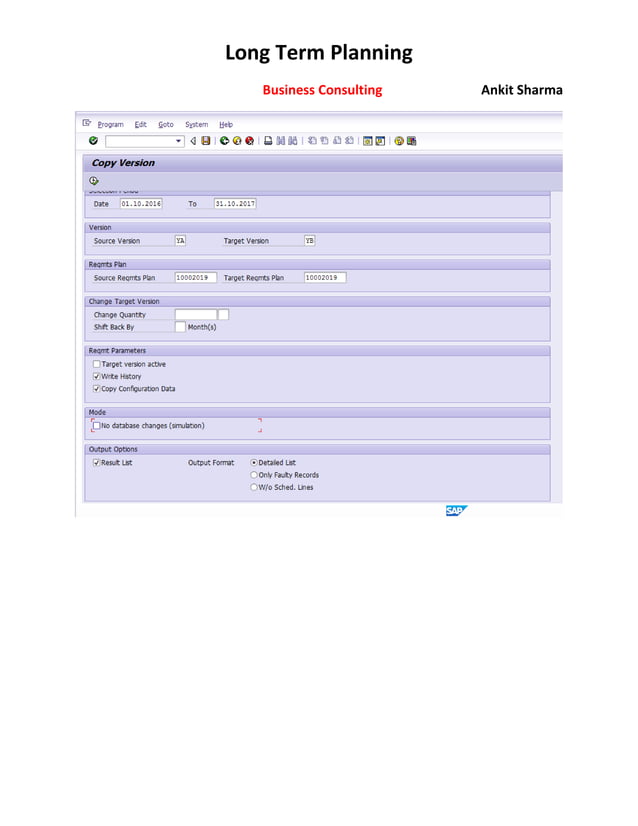Click the Date from field 01.10.2016

click(x=141, y=203)
